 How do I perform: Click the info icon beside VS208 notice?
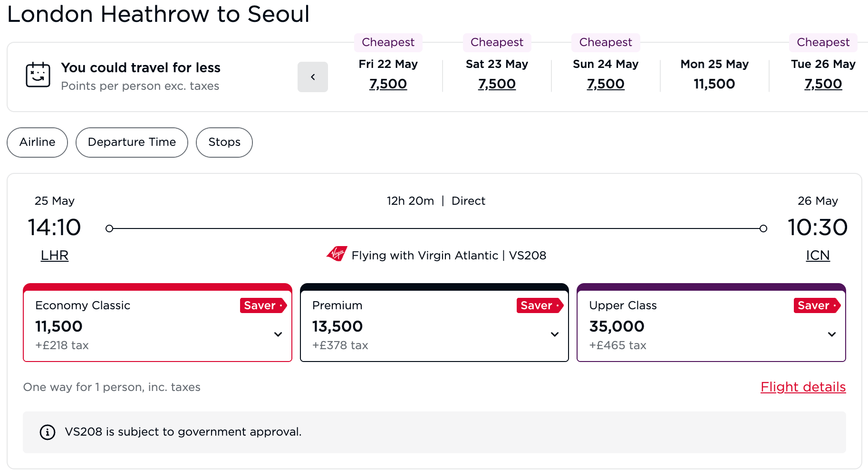pos(48,432)
